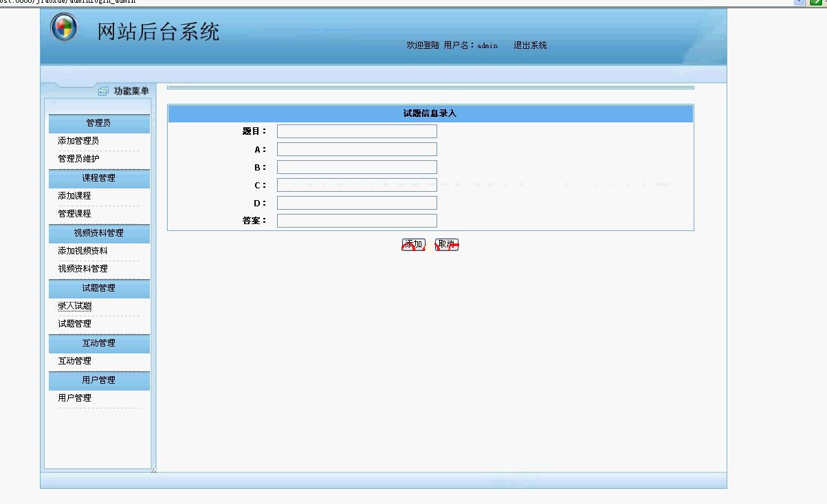Open 互动管理 sidebar link
The height and width of the screenshot is (504, 827).
click(x=74, y=361)
